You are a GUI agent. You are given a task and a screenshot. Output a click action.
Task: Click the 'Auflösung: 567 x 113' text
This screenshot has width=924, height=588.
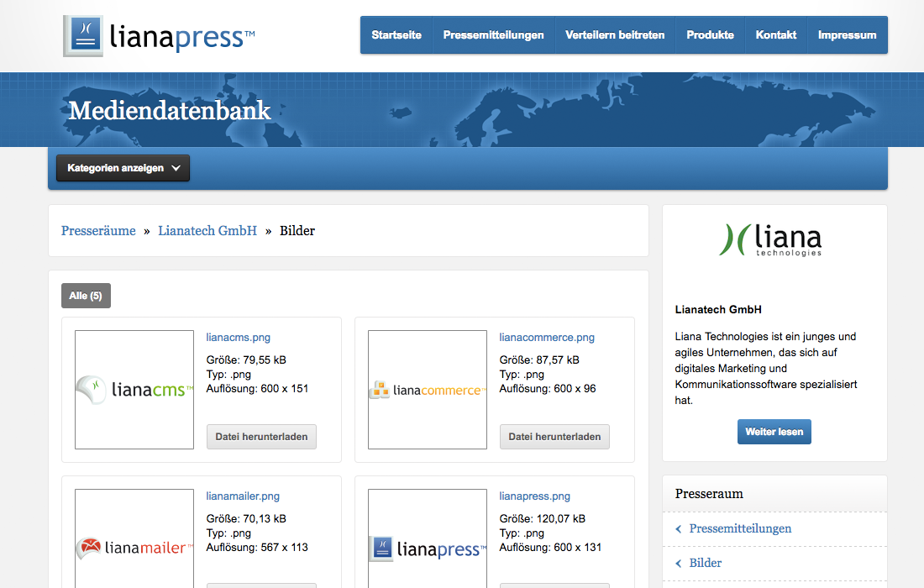[x=258, y=548]
